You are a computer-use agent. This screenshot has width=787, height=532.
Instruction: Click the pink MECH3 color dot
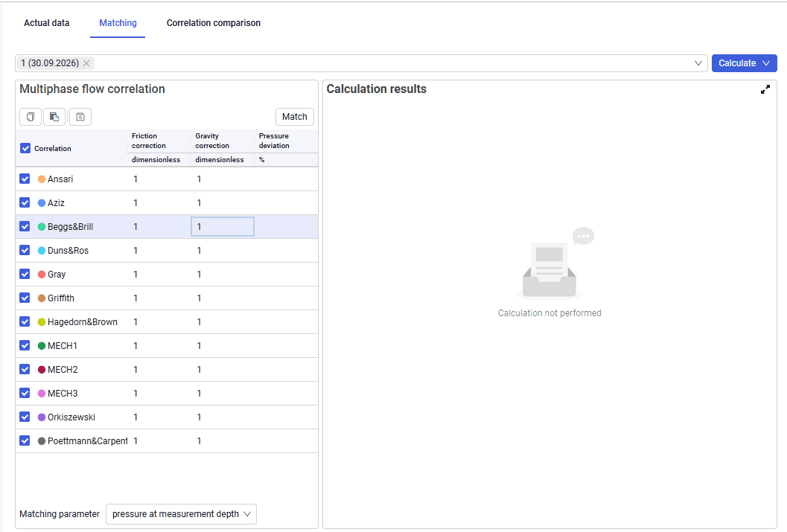click(42, 394)
